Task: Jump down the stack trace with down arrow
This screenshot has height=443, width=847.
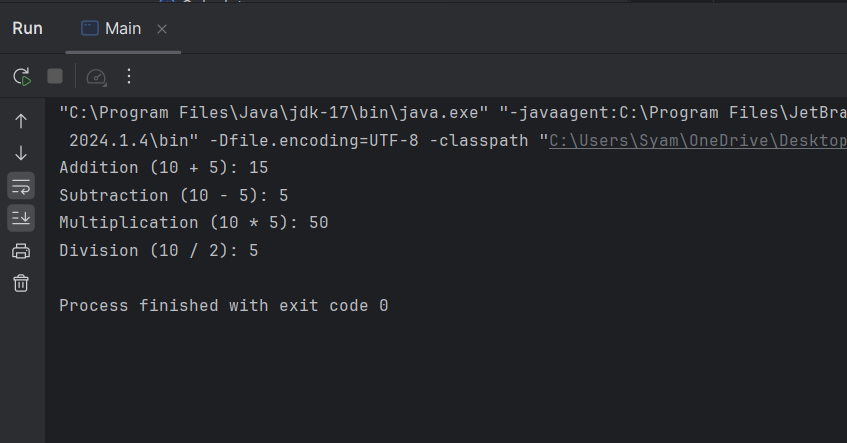Action: point(21,153)
